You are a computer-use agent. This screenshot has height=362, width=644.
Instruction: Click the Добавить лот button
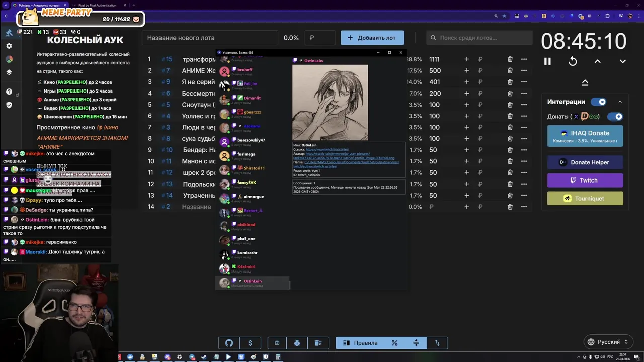[372, 38]
